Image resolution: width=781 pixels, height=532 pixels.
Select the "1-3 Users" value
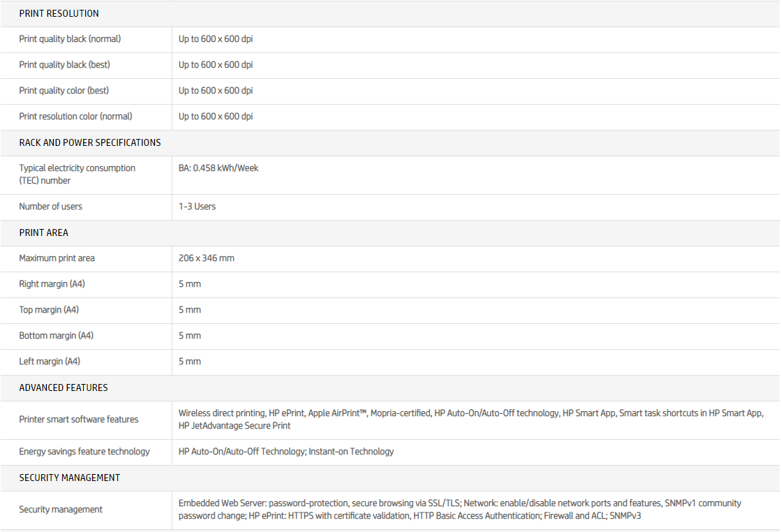[197, 207]
